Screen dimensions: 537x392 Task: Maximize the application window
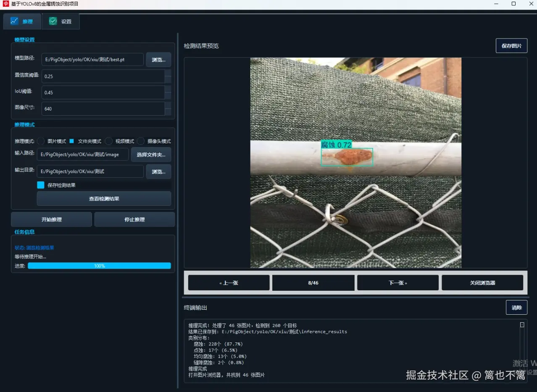click(513, 4)
